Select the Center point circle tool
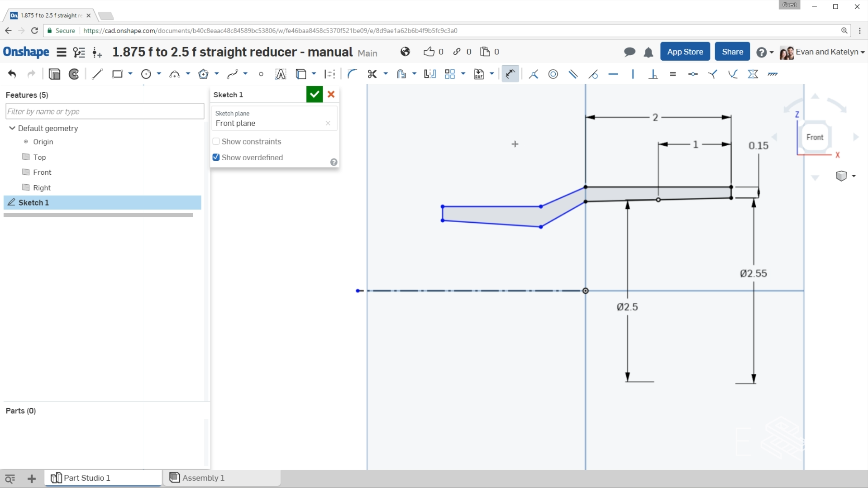Viewport: 868px width, 488px height. 146,74
